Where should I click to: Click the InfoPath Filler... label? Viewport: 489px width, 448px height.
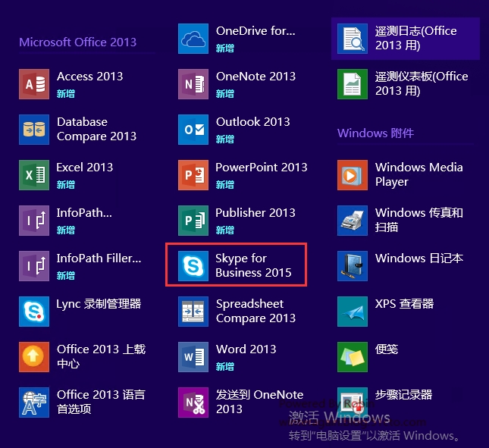pyautogui.click(x=99, y=258)
